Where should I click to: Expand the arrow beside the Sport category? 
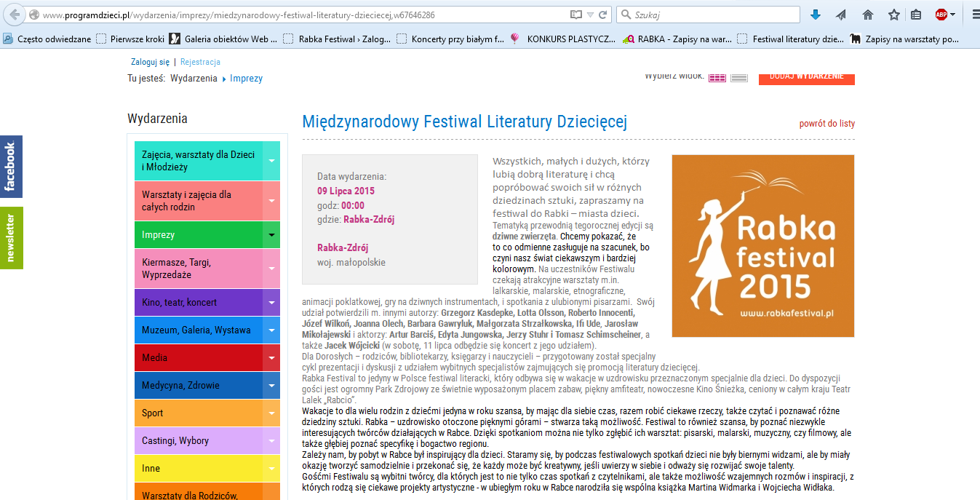(271, 413)
